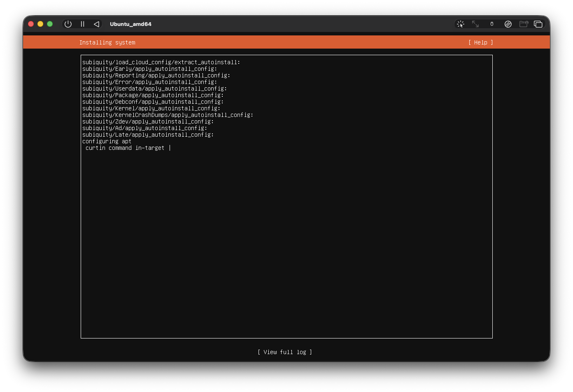Open the USB devices icon
Image resolution: width=573 pixels, height=392 pixels.
point(491,24)
